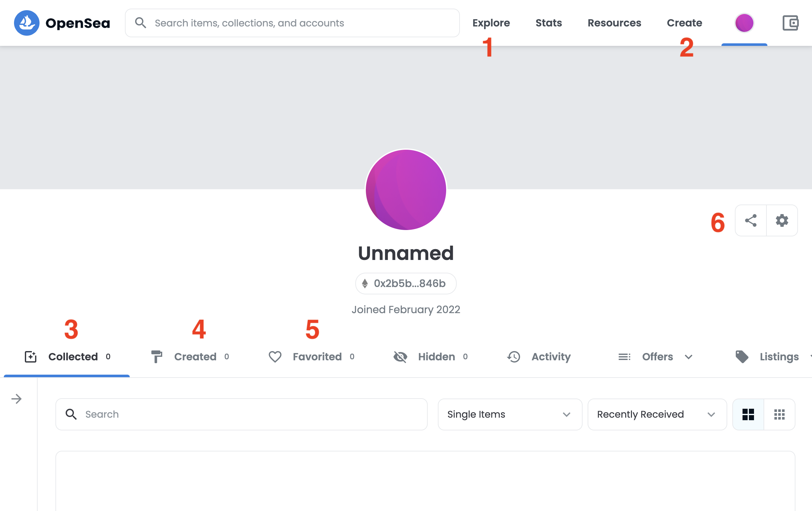Click the share profile icon

(x=750, y=220)
